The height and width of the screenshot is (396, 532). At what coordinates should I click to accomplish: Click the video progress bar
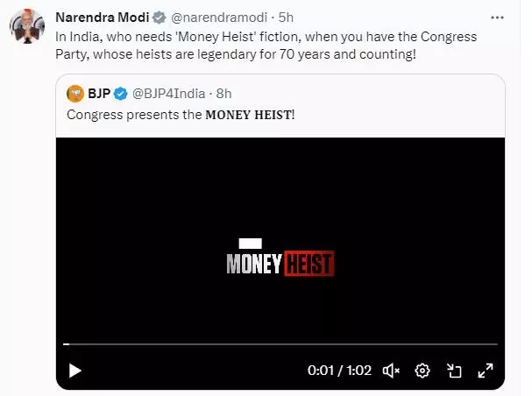pos(280,344)
